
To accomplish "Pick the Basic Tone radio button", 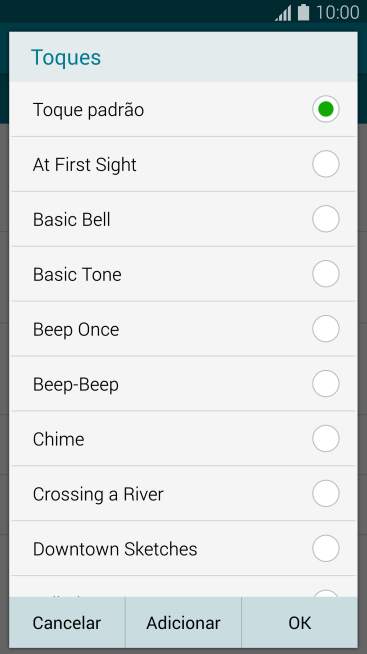I will pos(326,274).
